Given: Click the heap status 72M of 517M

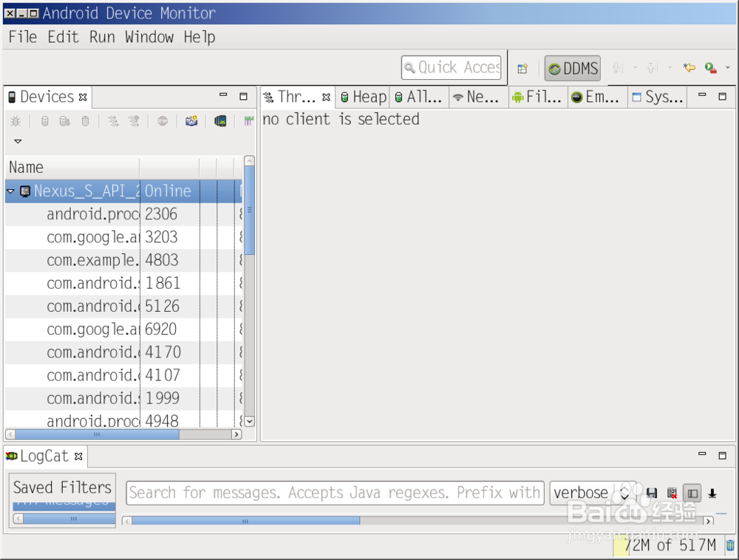Looking at the screenshot, I should pos(670,545).
